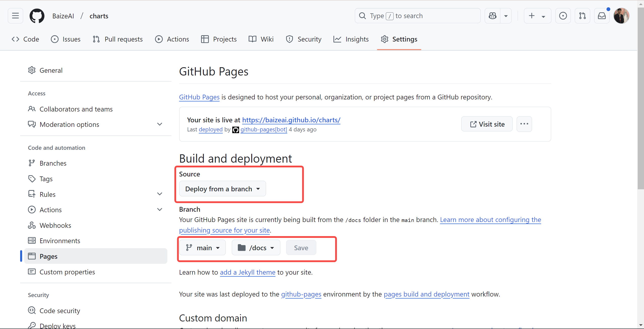This screenshot has height=329, width=644.
Task: Click the Save button for branch
Action: click(301, 248)
